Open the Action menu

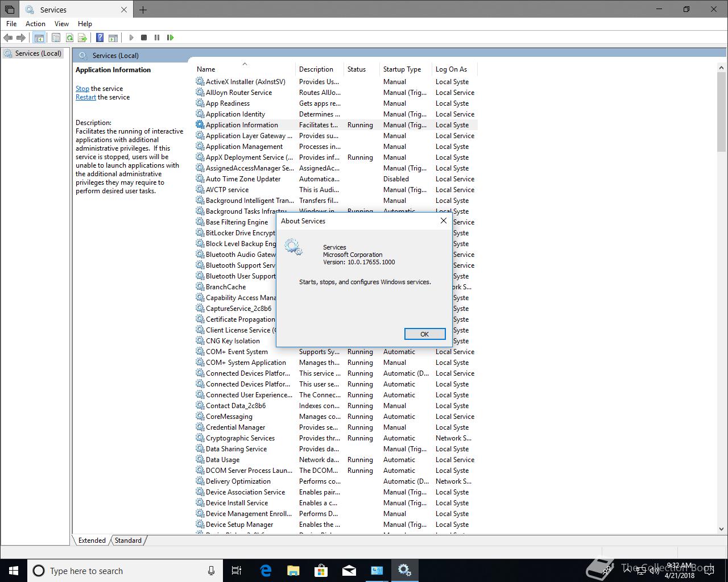(x=35, y=24)
